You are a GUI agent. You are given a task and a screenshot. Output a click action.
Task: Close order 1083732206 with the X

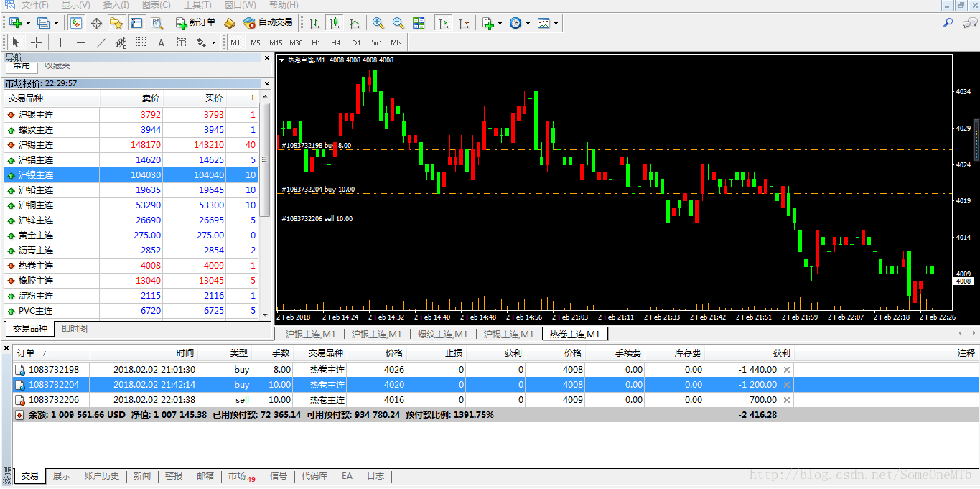pyautogui.click(x=786, y=400)
